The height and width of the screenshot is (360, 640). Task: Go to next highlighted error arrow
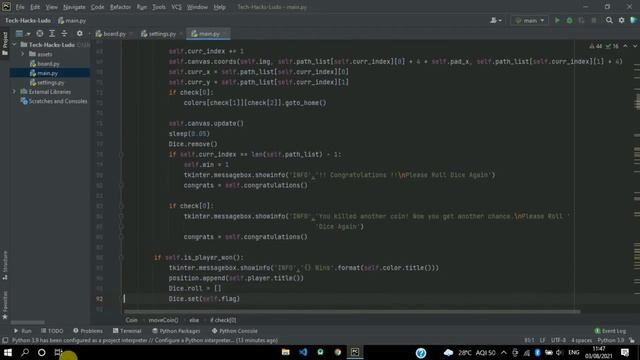tap(634, 46)
